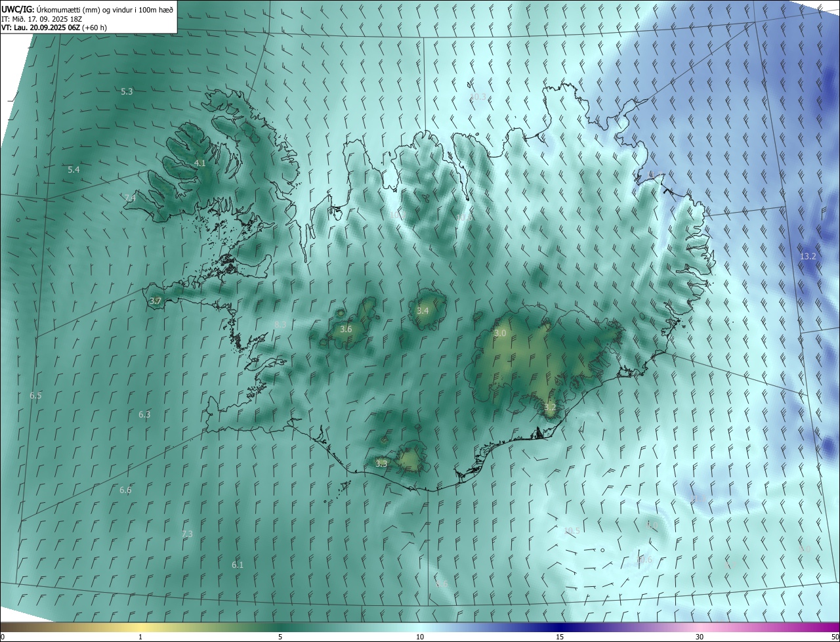Viewport: 840px width, 642px height.
Task: Click the 30 tick label on the color scale
Action: (700, 637)
